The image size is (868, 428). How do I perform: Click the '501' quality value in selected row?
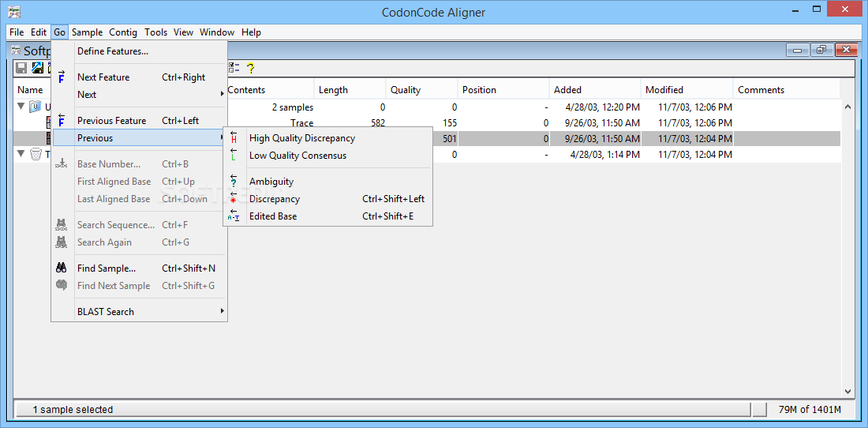click(x=450, y=138)
